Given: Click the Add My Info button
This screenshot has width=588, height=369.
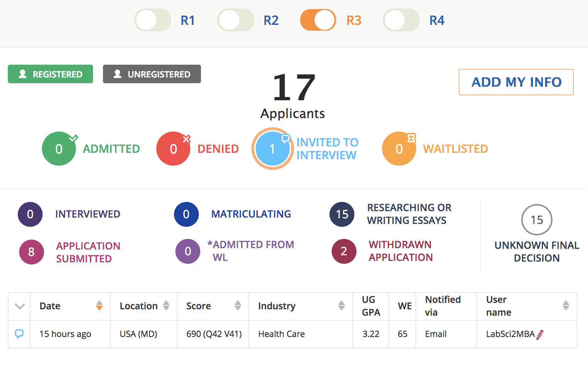Looking at the screenshot, I should [516, 82].
